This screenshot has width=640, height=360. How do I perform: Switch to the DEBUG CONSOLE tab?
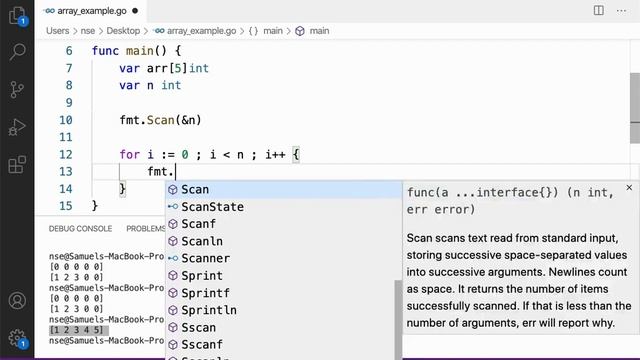pyautogui.click(x=80, y=229)
